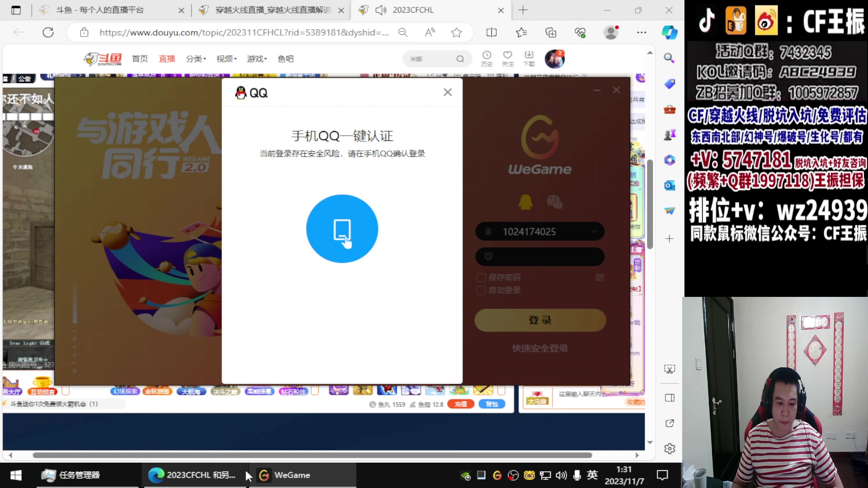Open Douyu 关注 follow icon
This screenshot has height=488, width=868.
508,59
